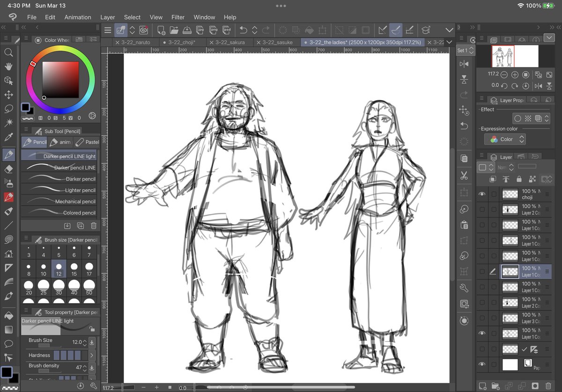Open the Animation menu

pos(78,17)
